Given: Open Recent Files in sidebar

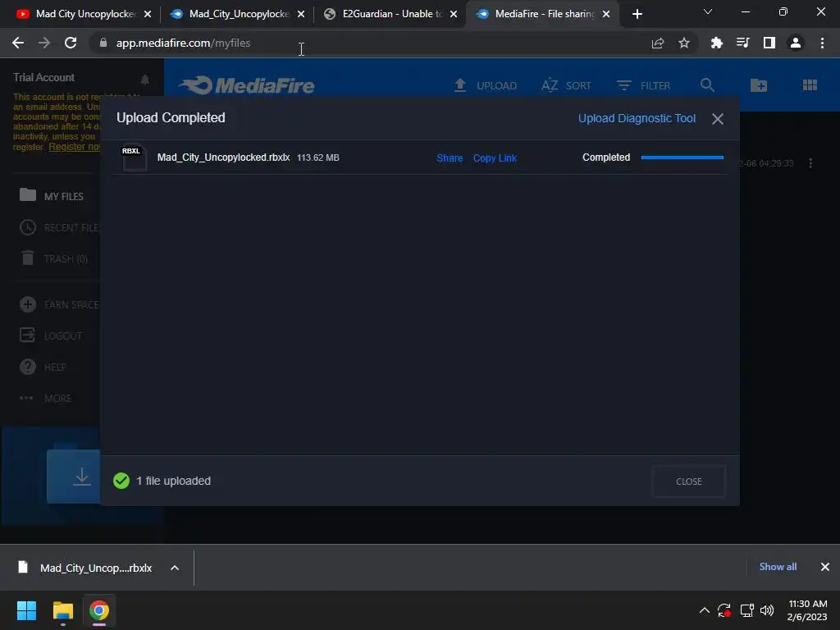Looking at the screenshot, I should pos(59,228).
